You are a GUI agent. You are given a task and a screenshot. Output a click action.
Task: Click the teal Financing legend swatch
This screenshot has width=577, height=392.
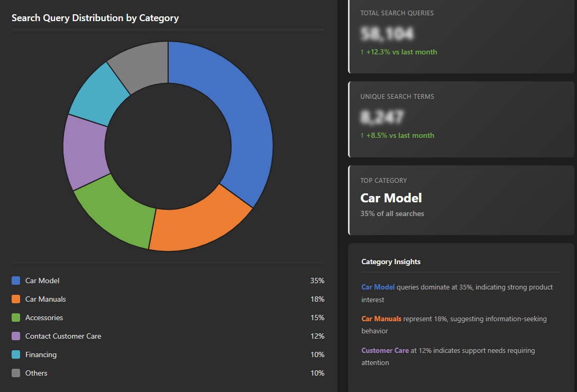click(16, 354)
